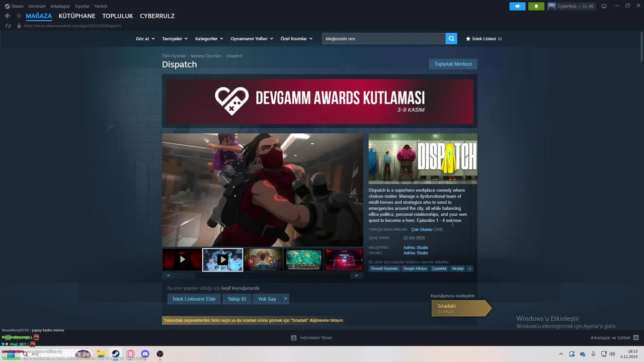
Task: Expand the Tavsiyeler dropdown
Action: (x=175, y=39)
